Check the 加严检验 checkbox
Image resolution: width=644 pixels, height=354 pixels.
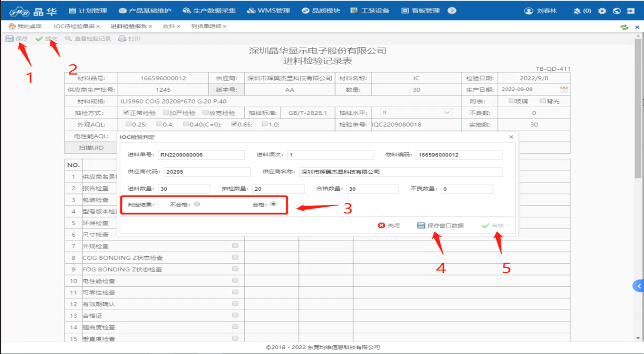click(166, 112)
